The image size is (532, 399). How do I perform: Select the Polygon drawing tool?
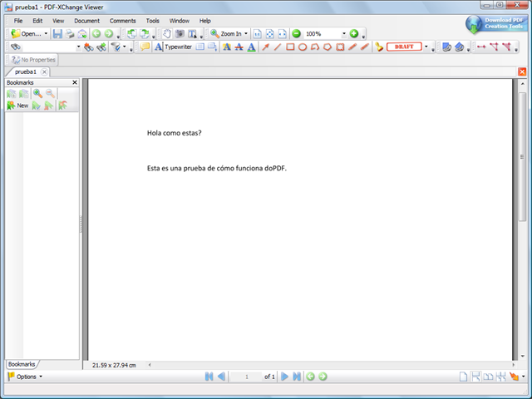[x=328, y=47]
